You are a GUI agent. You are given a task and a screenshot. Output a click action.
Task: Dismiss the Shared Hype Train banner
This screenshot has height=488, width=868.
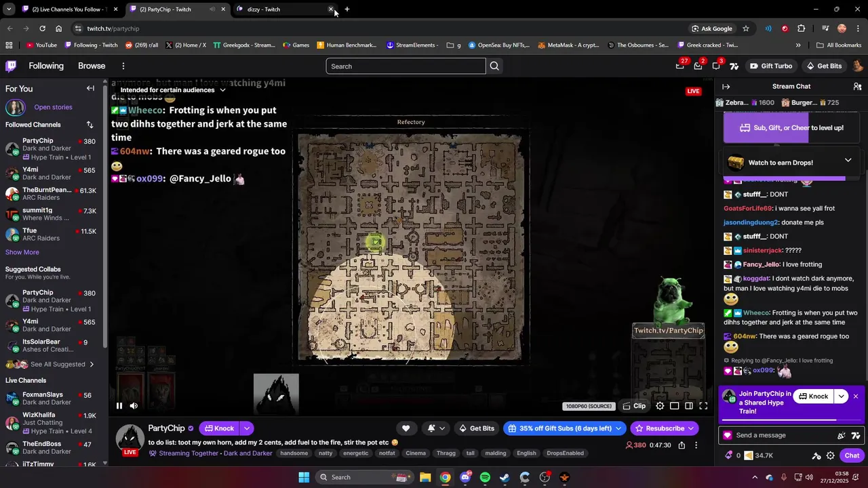pos(856,396)
